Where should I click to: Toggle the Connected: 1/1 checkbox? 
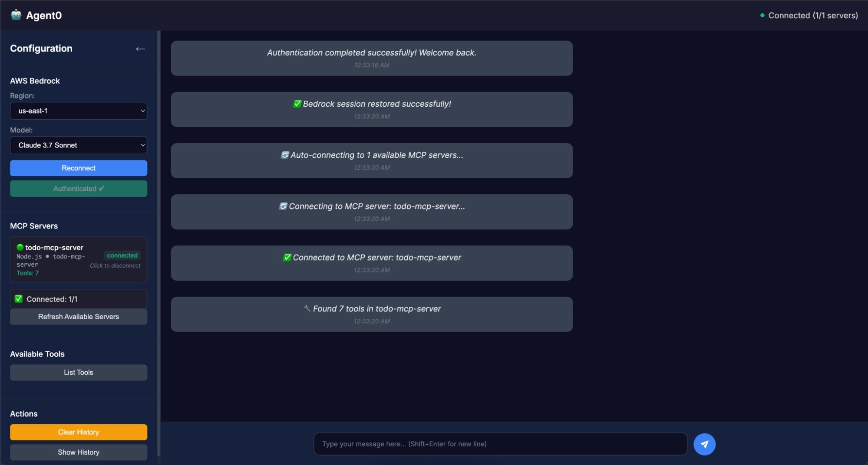coord(18,298)
